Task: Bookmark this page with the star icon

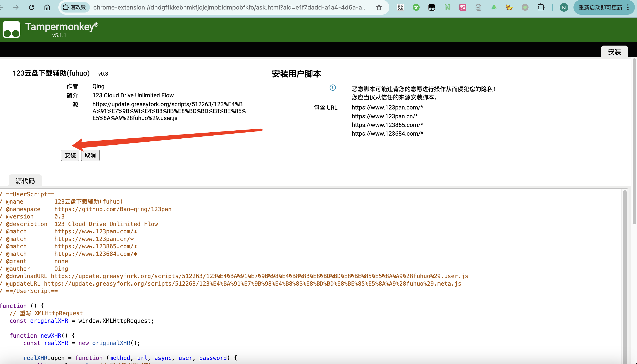Action: pyautogui.click(x=379, y=8)
